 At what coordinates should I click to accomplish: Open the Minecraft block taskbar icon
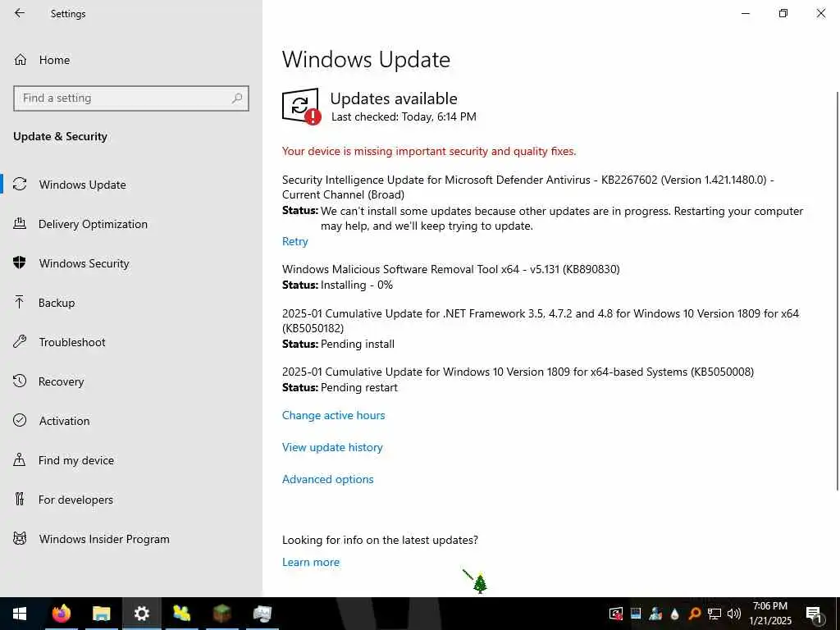221,614
